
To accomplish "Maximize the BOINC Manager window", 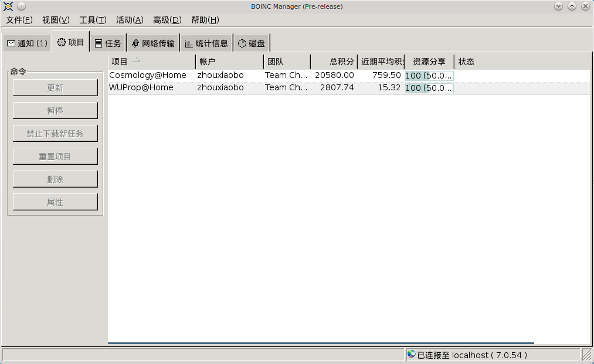I will click(572, 6).
